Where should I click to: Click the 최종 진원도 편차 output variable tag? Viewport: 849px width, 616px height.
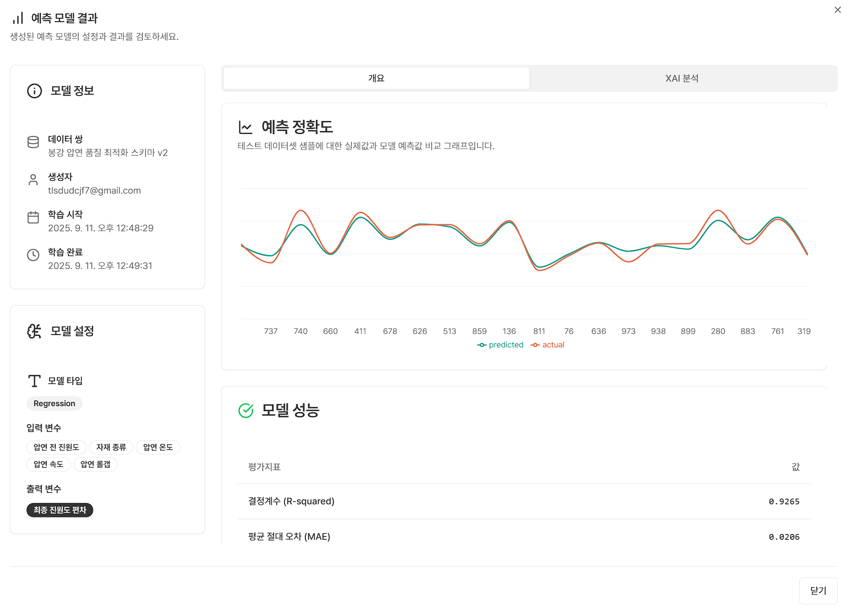(60, 510)
